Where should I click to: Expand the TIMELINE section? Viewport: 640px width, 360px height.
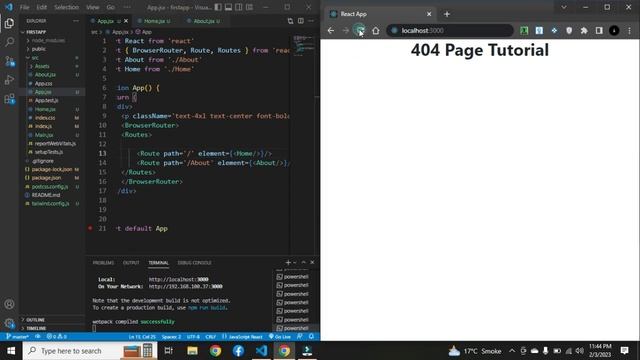36,328
